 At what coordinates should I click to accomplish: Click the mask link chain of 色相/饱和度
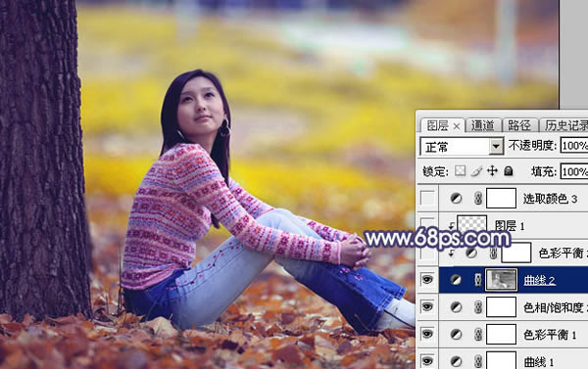pyautogui.click(x=478, y=307)
